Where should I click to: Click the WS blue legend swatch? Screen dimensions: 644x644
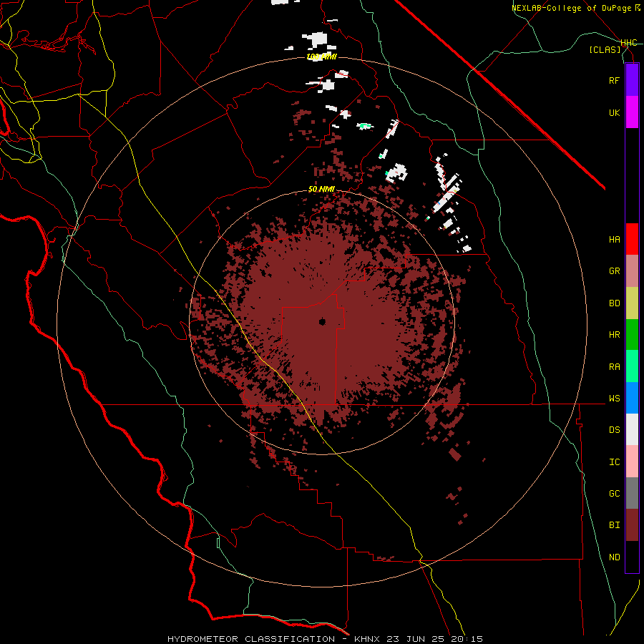point(632,398)
